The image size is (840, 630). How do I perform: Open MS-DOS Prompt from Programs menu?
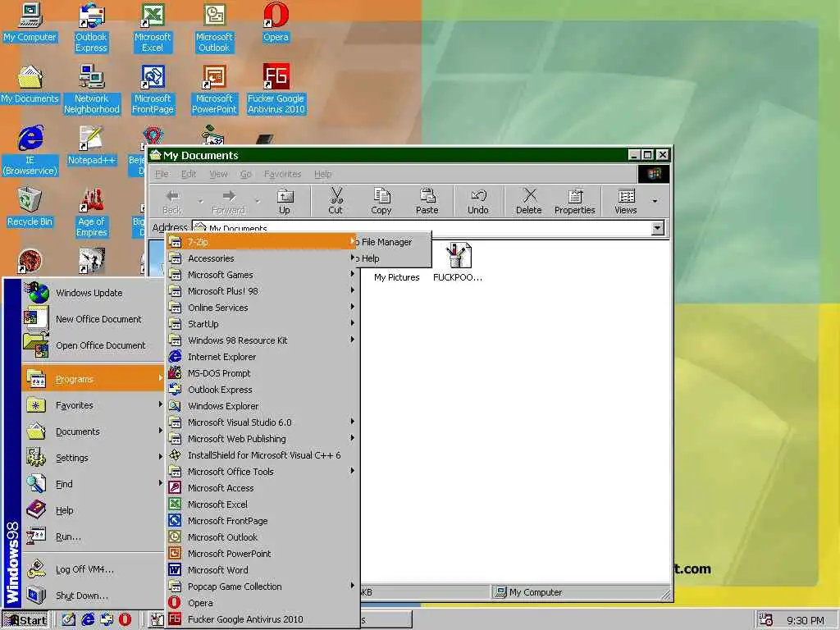click(262, 373)
